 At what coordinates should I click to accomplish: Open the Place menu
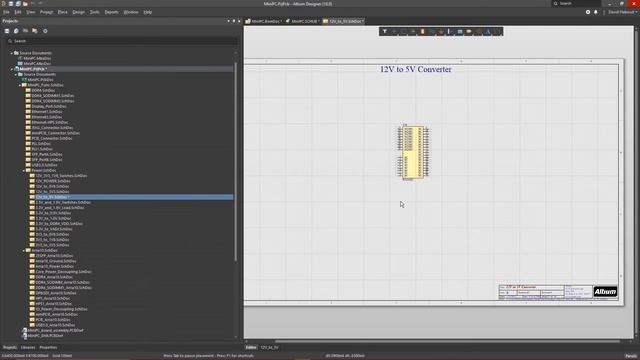point(62,12)
